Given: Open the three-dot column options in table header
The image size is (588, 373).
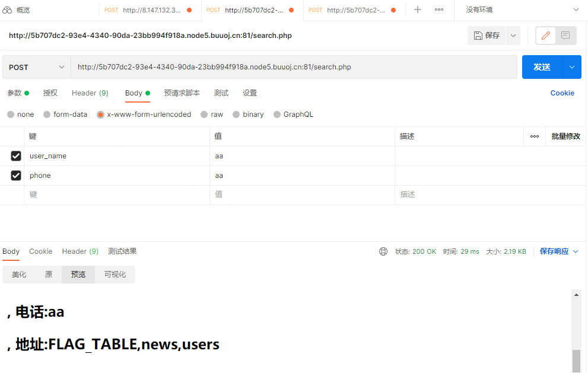Looking at the screenshot, I should pyautogui.click(x=535, y=136).
